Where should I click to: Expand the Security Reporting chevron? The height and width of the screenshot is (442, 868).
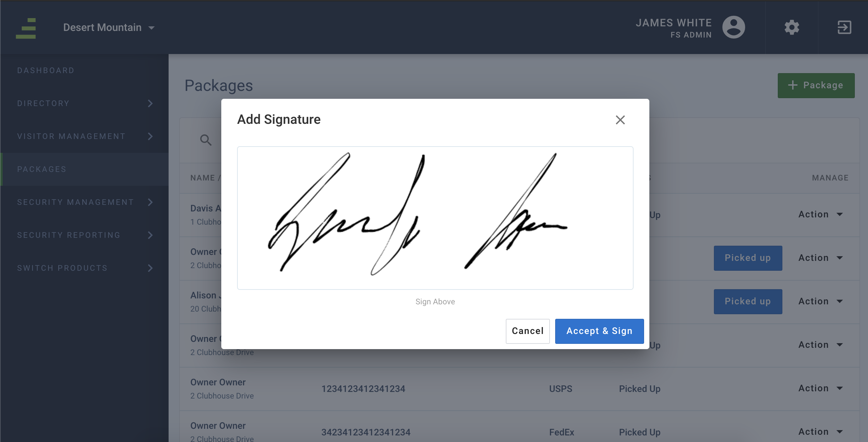tap(150, 235)
